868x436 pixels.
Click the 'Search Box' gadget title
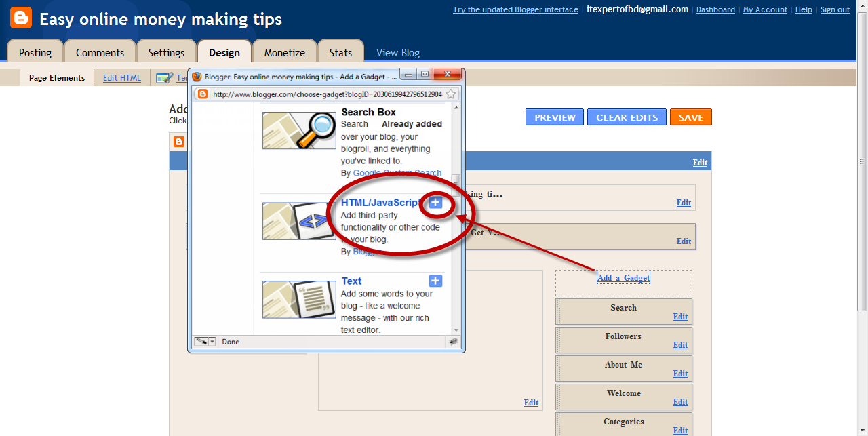(368, 112)
